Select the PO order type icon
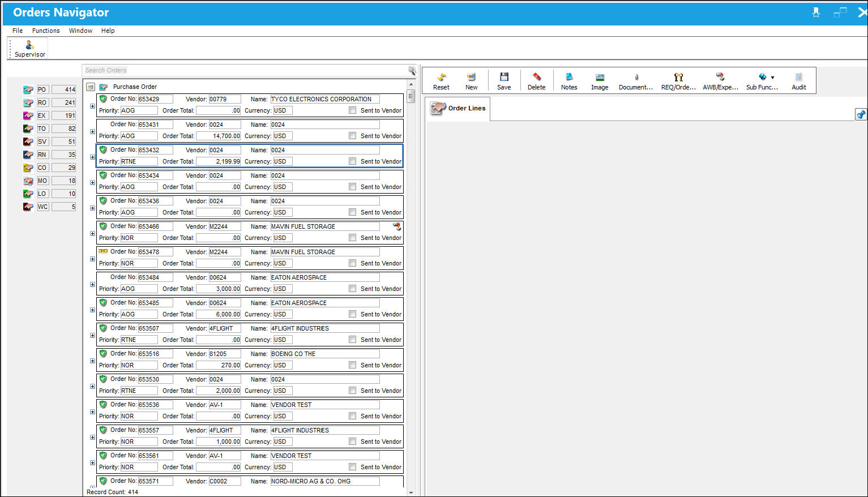 click(28, 89)
